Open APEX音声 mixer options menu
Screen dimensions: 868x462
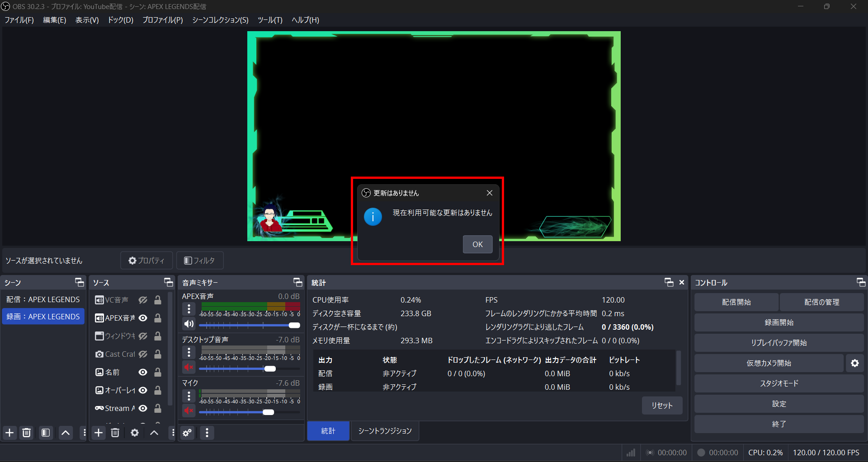point(189,309)
